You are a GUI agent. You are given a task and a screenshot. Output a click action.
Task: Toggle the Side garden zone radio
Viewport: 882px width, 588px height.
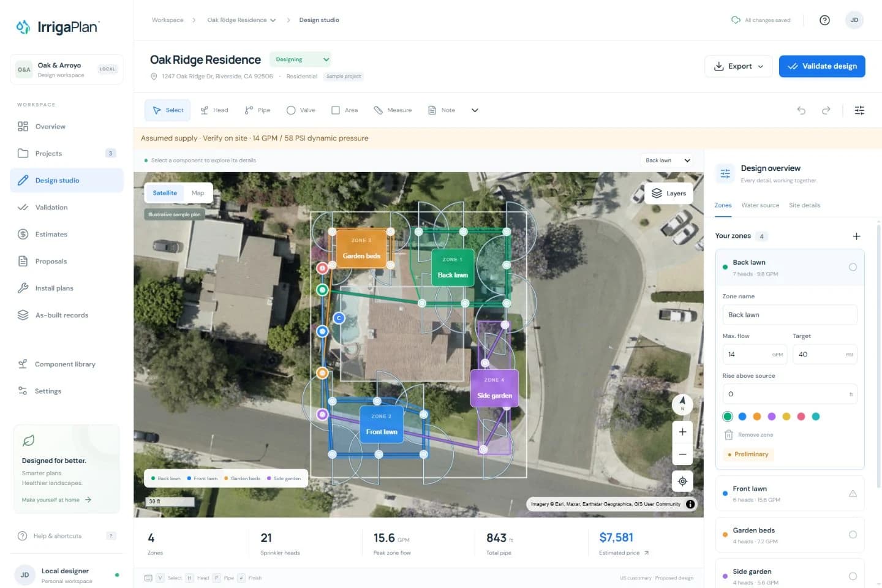coord(853,576)
